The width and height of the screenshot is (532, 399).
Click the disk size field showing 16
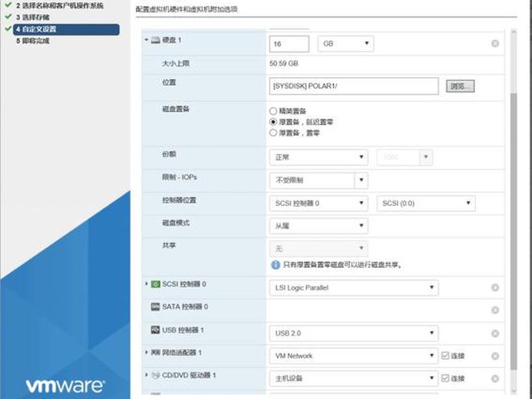click(289, 44)
